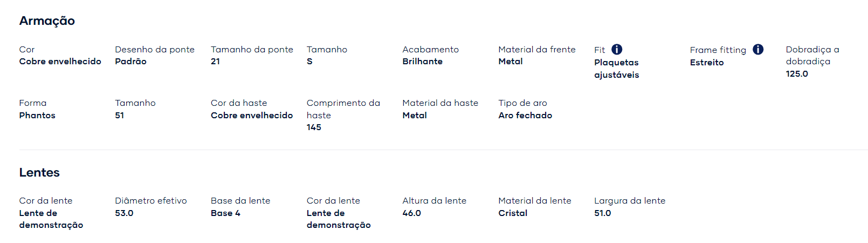Click the Base 4 lens value
The width and height of the screenshot is (868, 243).
coord(225,213)
